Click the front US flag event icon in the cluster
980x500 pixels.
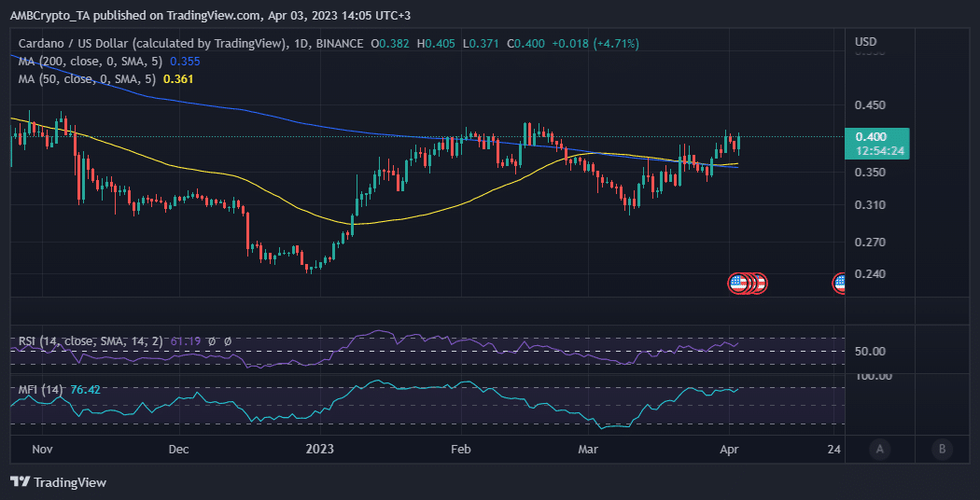738,284
